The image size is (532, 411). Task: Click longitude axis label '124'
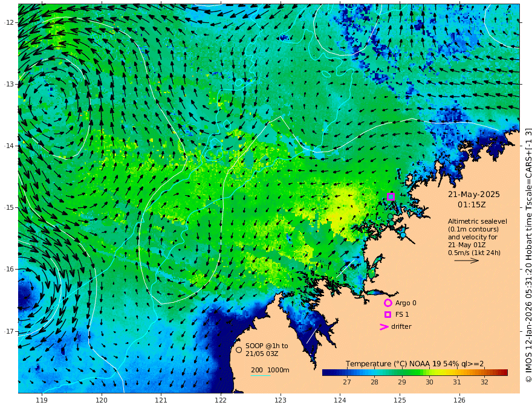coord(340,400)
